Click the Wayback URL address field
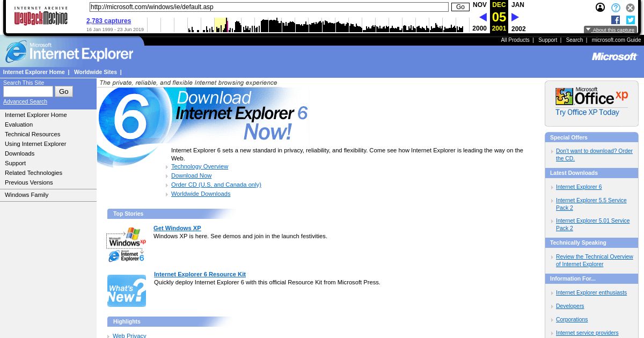Viewport: 644px width, 338px height. [x=269, y=7]
